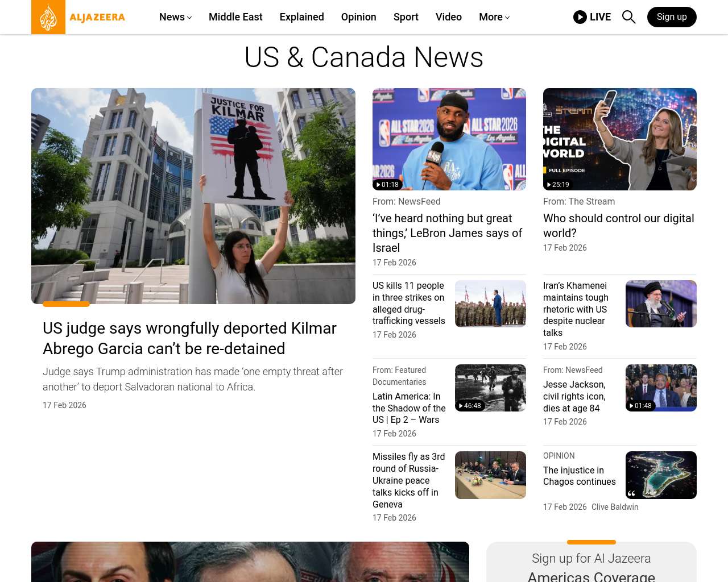Open Latin America Shadow of the US documentary
The height and width of the screenshot is (582, 728).
pos(409,408)
